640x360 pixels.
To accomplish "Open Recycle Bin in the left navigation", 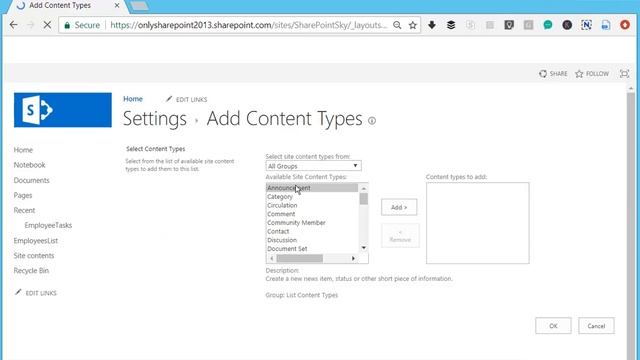I will point(31,271).
